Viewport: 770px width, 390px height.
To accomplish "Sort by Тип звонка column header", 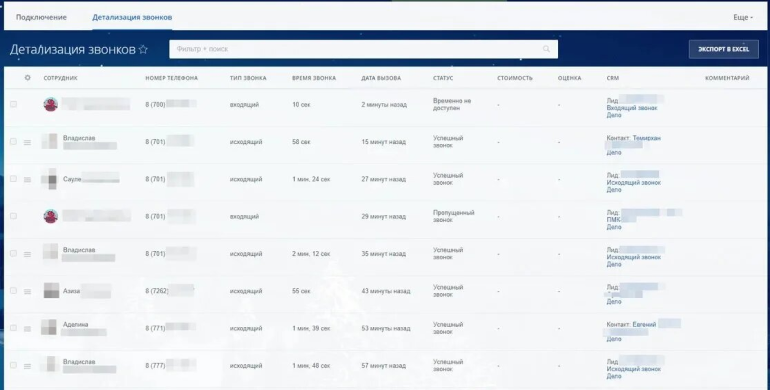I will point(248,78).
